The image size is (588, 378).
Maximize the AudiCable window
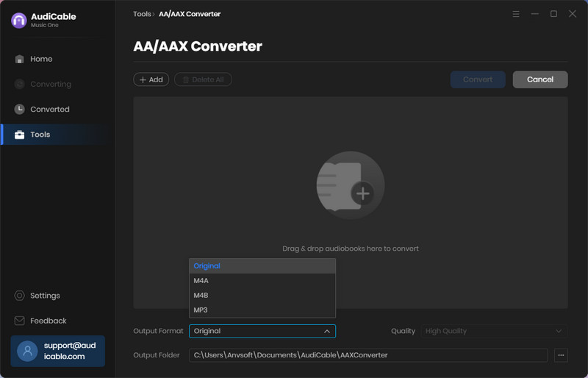click(553, 14)
